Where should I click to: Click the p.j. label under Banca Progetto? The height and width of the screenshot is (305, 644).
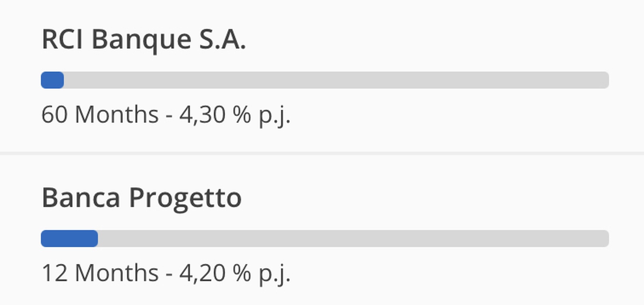[x=274, y=275]
